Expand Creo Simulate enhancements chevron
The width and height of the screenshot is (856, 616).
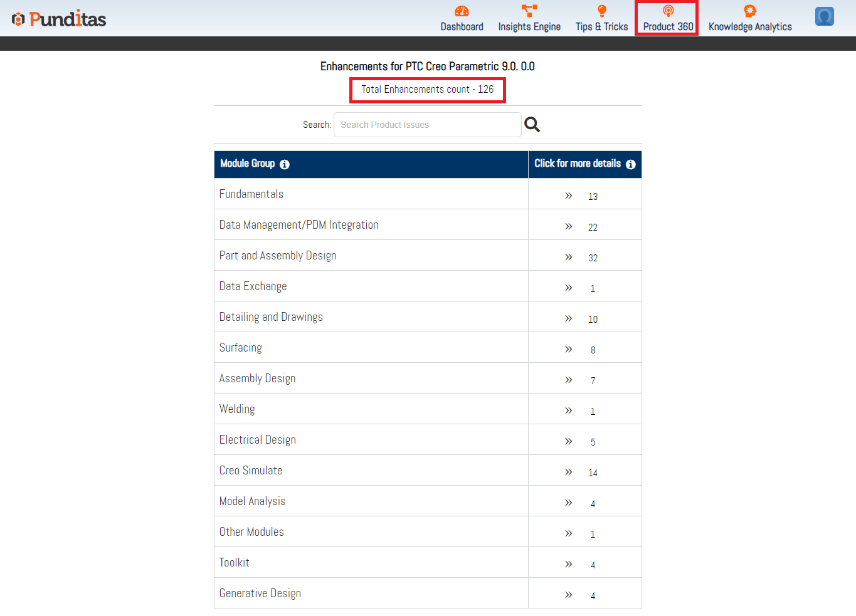pyautogui.click(x=568, y=472)
